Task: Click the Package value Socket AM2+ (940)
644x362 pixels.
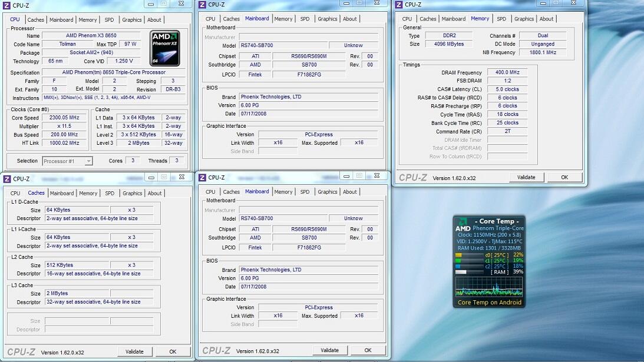Action: coord(91,52)
